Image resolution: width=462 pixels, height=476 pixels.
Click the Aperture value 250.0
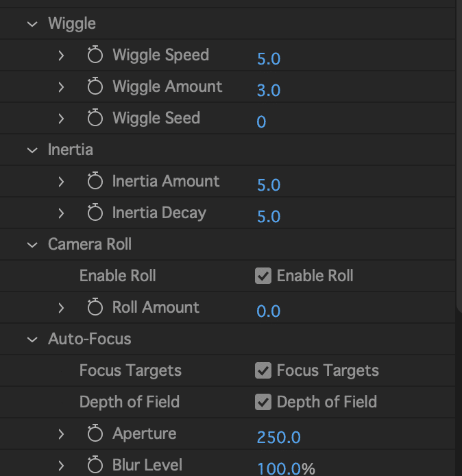click(278, 438)
